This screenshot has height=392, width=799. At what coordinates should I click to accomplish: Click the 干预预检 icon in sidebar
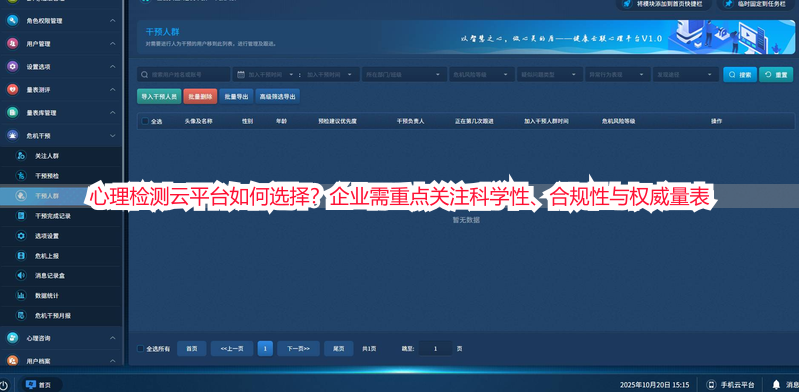pyautogui.click(x=21, y=176)
